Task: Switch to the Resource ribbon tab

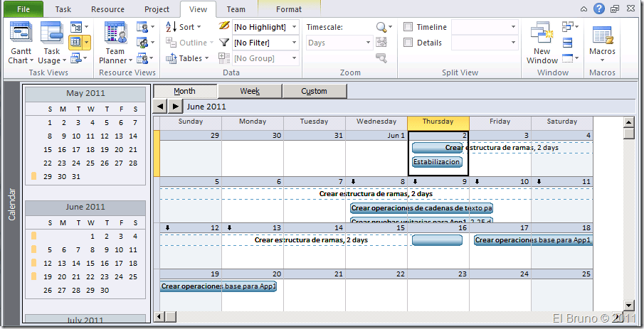Action: pyautogui.click(x=107, y=9)
